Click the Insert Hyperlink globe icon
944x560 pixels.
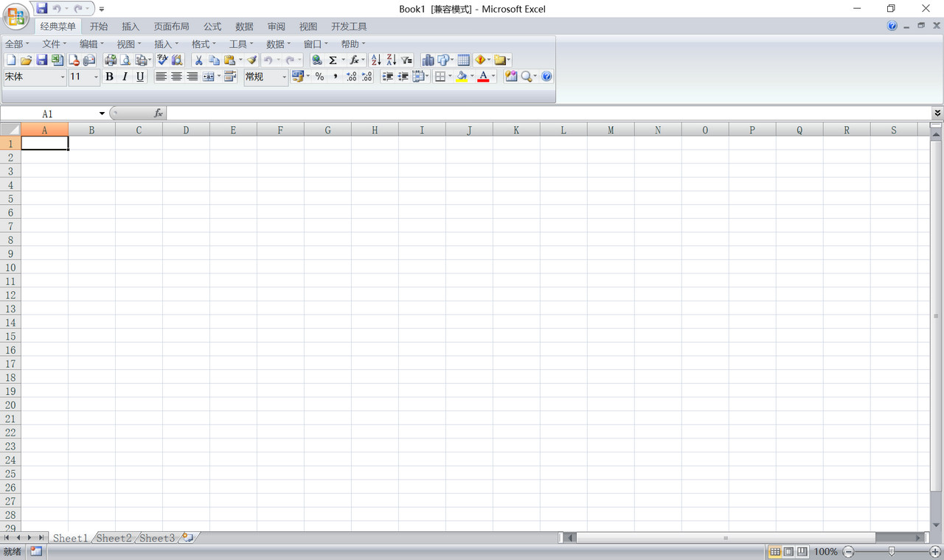click(317, 60)
